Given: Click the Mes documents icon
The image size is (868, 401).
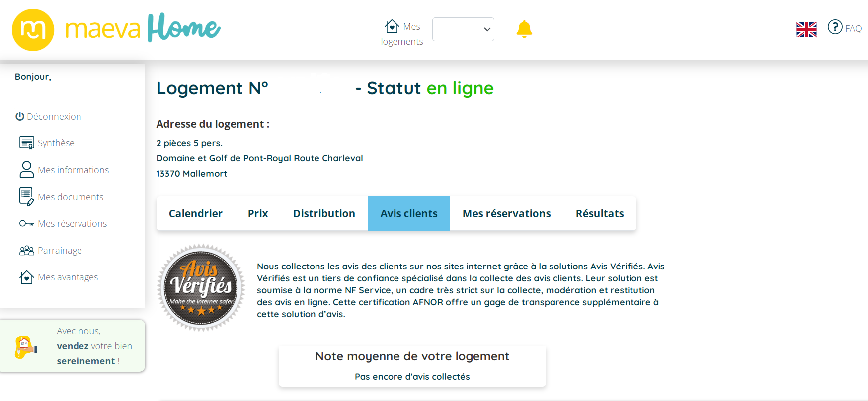Looking at the screenshot, I should [x=26, y=197].
